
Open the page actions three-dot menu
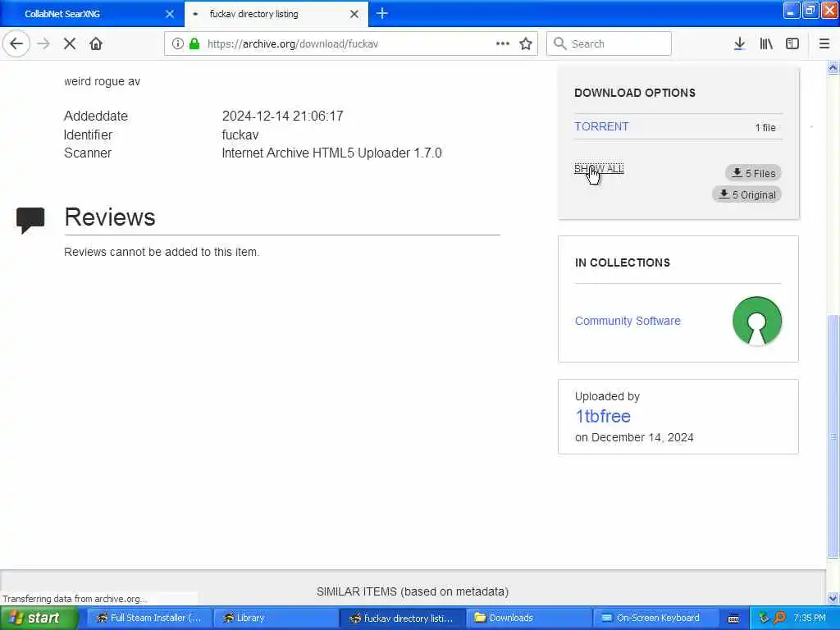point(503,44)
